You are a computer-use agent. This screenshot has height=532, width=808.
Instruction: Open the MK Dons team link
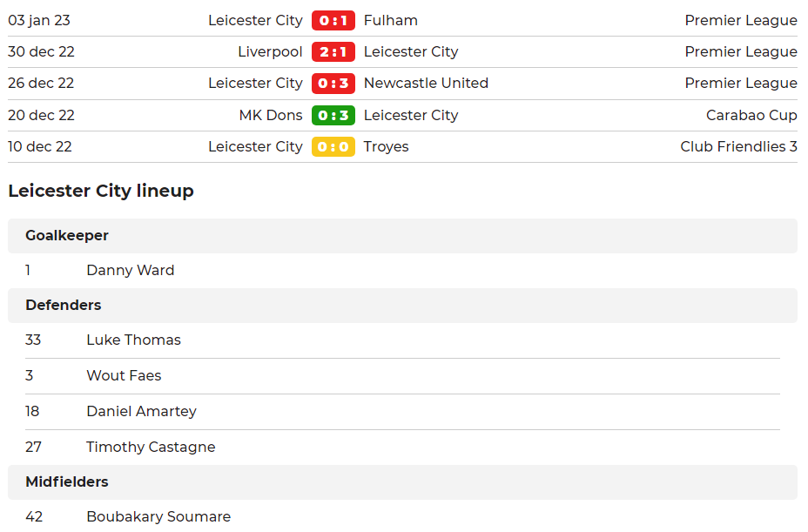click(271, 115)
